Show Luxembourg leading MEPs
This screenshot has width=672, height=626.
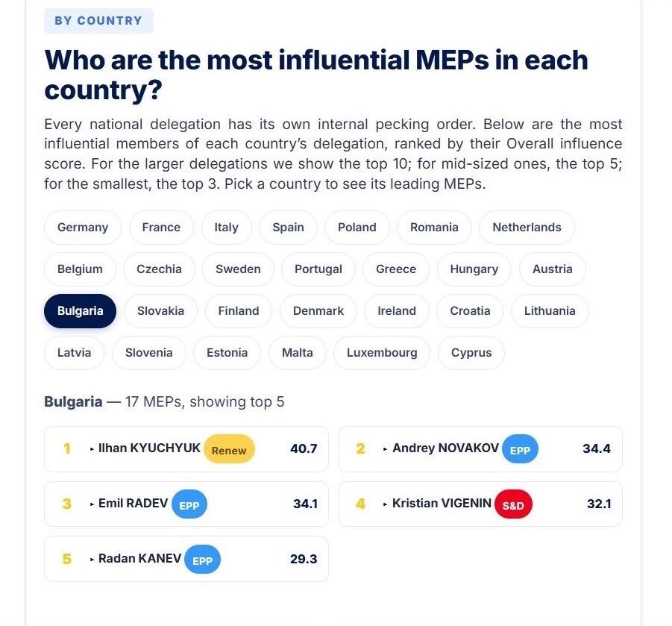[382, 353]
